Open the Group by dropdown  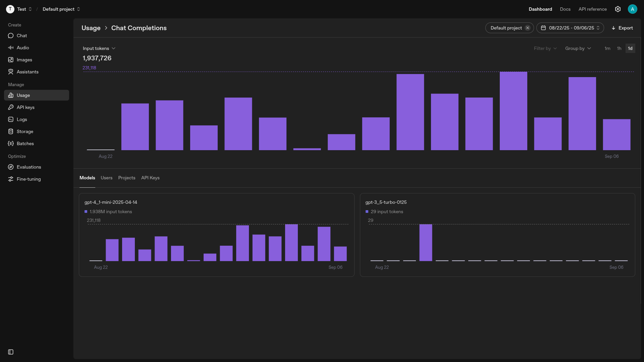tap(578, 48)
